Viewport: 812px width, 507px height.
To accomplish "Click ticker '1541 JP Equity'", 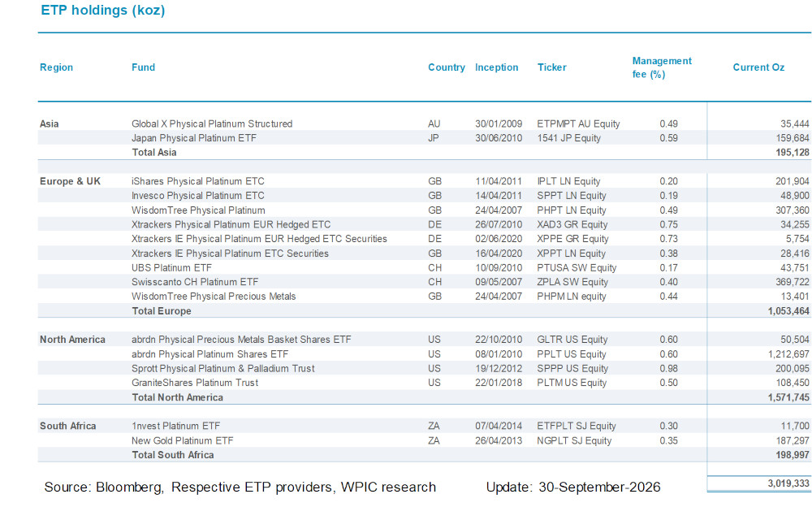I will pos(568,138).
